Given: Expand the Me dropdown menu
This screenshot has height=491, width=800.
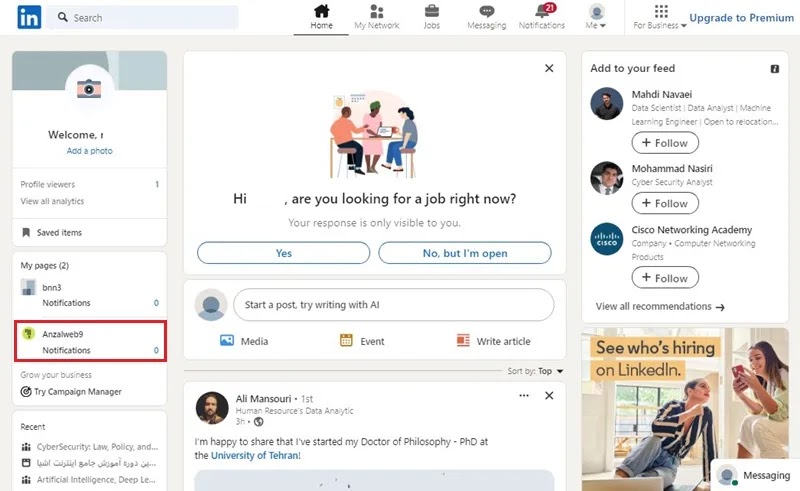Looking at the screenshot, I should tap(596, 17).
